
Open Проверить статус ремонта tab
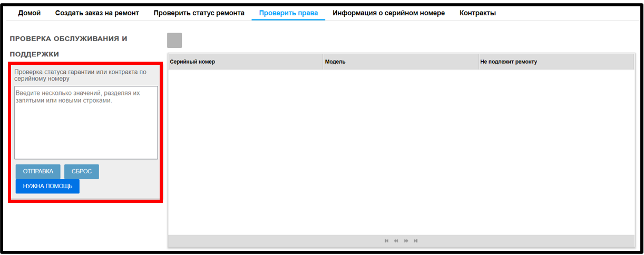click(199, 13)
